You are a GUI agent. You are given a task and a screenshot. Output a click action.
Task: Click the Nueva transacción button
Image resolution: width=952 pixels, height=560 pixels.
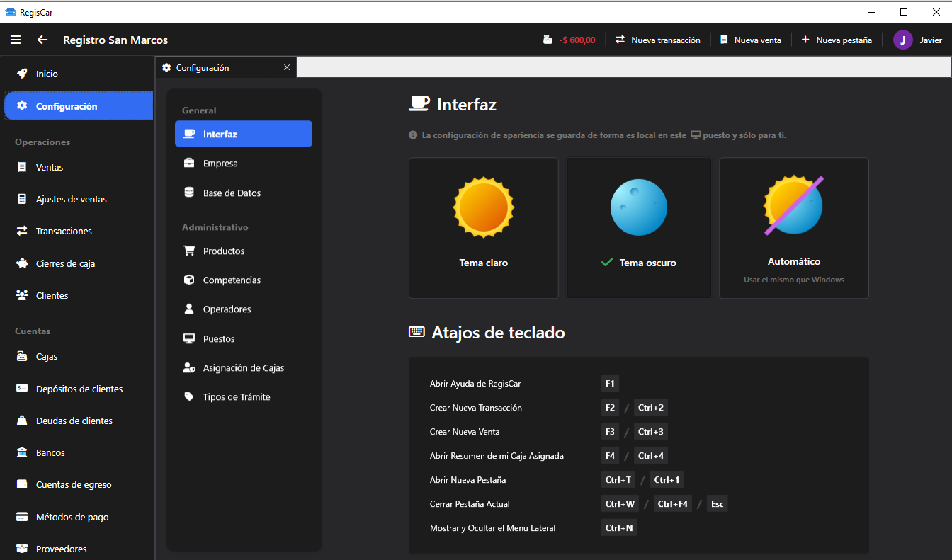pyautogui.click(x=658, y=40)
